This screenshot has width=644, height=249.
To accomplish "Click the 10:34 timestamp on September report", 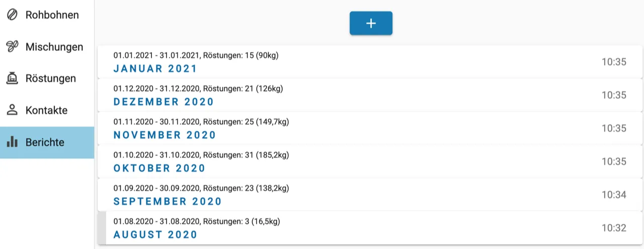I will tap(614, 195).
